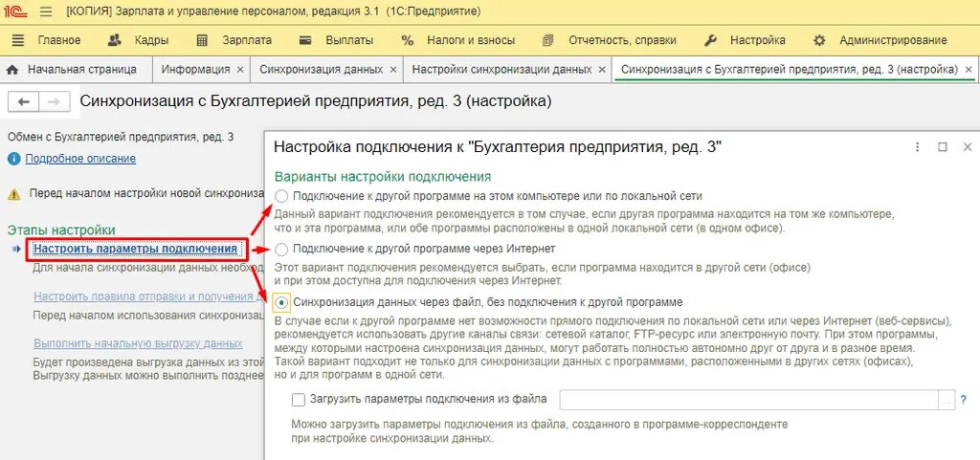
Task: Open the Налоги и взносы section
Action: (x=471, y=40)
